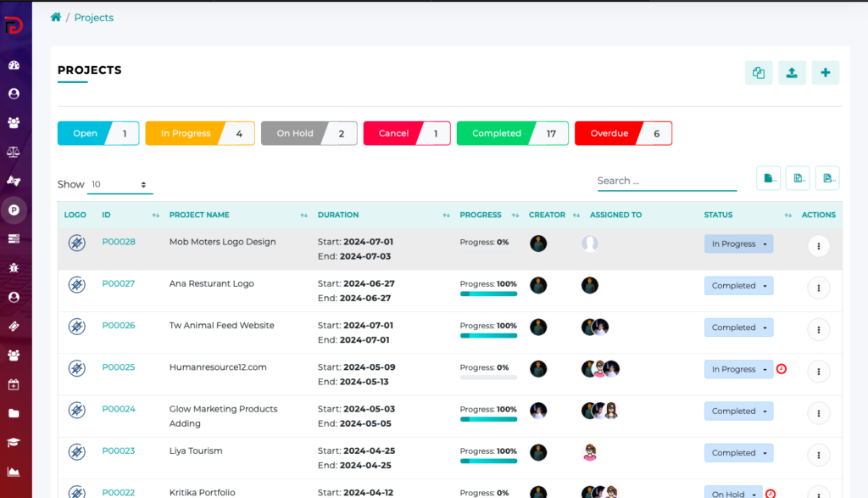Click the upload/import projects icon
This screenshot has width=868, height=498.
tap(792, 73)
